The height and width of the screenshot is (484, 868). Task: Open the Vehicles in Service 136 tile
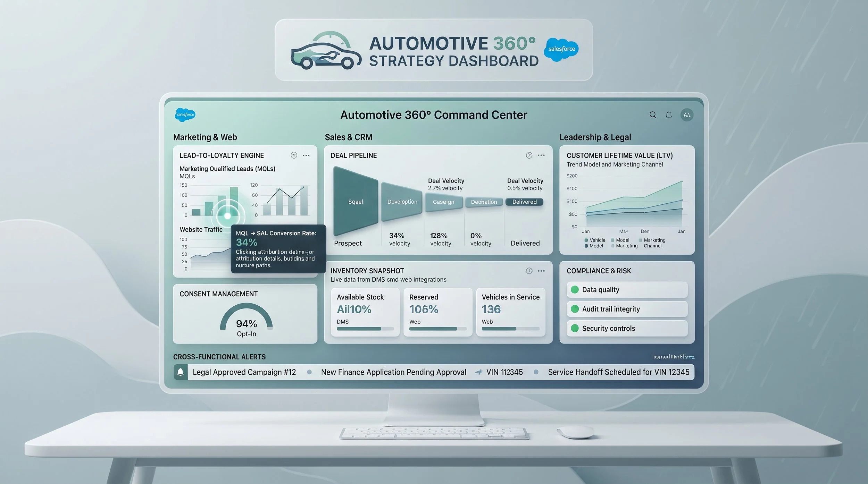tap(510, 312)
